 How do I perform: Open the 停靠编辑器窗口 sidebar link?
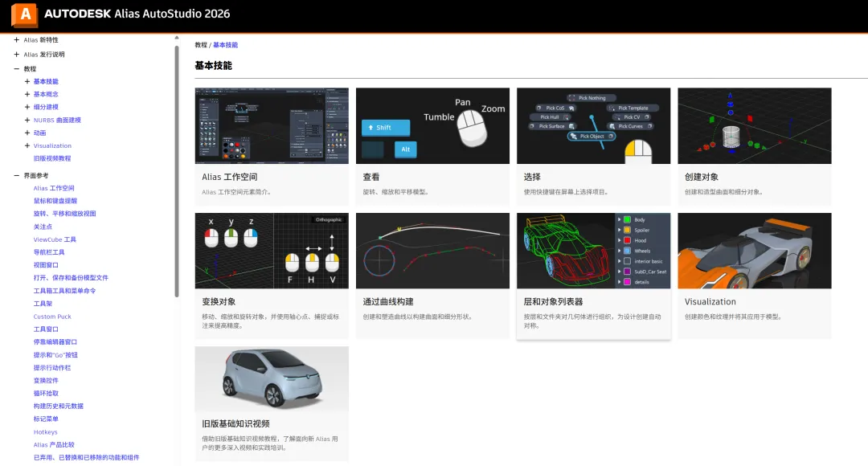coord(55,342)
